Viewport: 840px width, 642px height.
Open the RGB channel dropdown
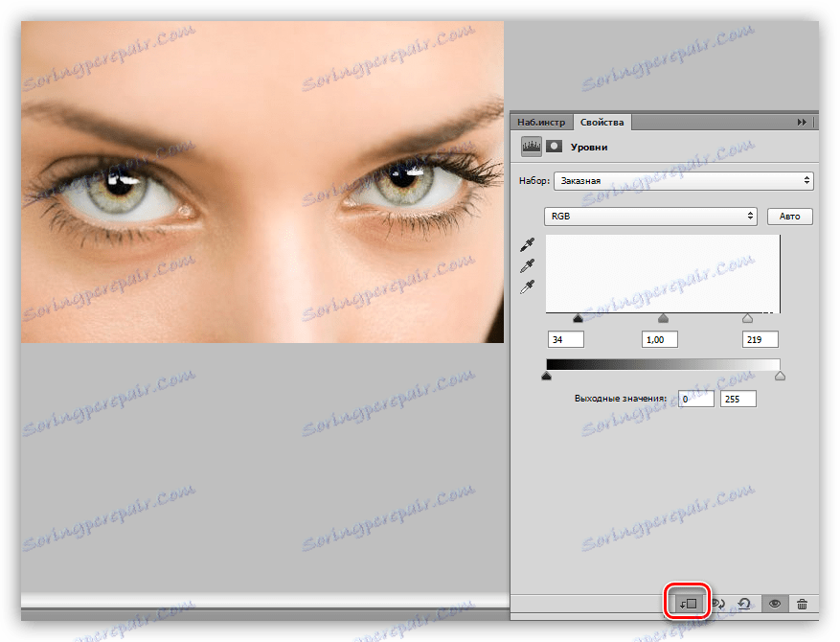[650, 216]
